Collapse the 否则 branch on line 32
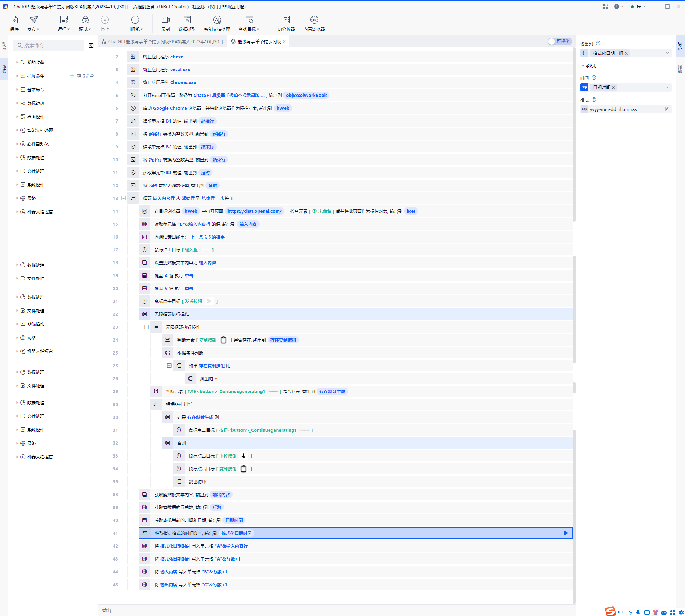 [158, 443]
